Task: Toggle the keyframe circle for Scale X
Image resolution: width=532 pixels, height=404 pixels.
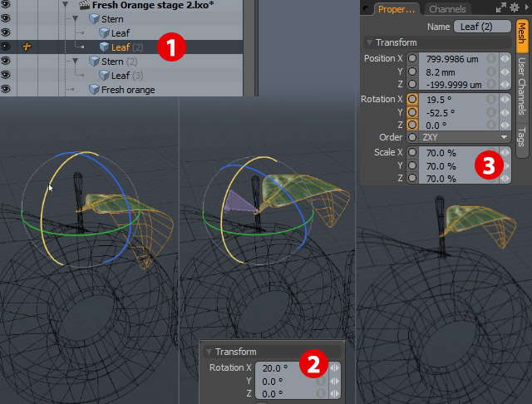Action: coord(412,152)
